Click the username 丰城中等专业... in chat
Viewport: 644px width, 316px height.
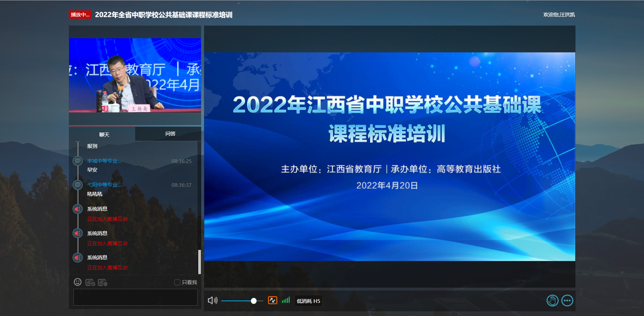[x=104, y=161]
